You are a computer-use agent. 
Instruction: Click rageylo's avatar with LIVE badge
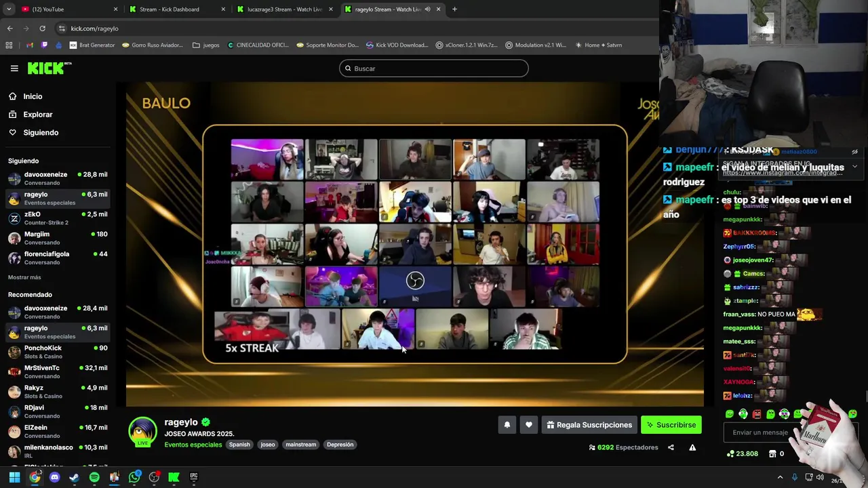pos(142,432)
